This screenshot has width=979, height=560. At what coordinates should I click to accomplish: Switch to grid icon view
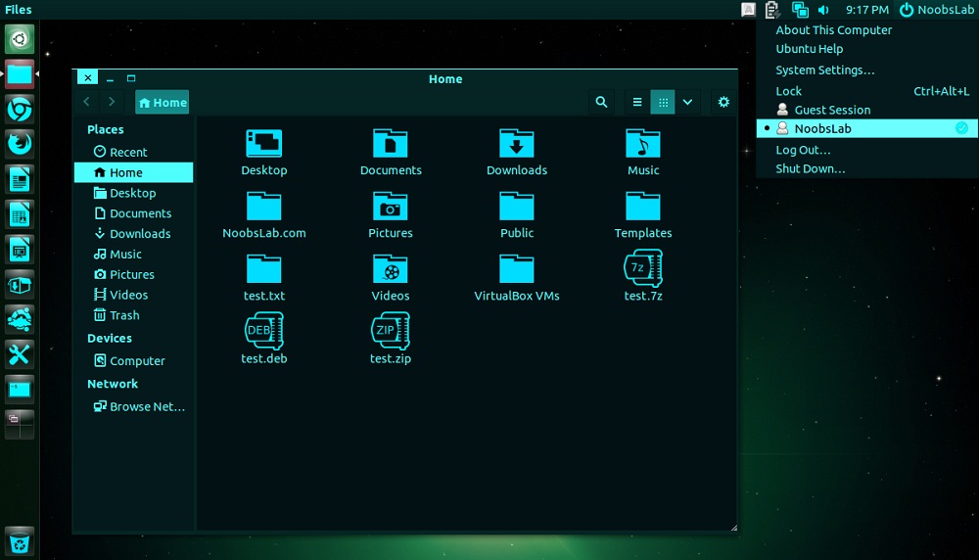[663, 102]
